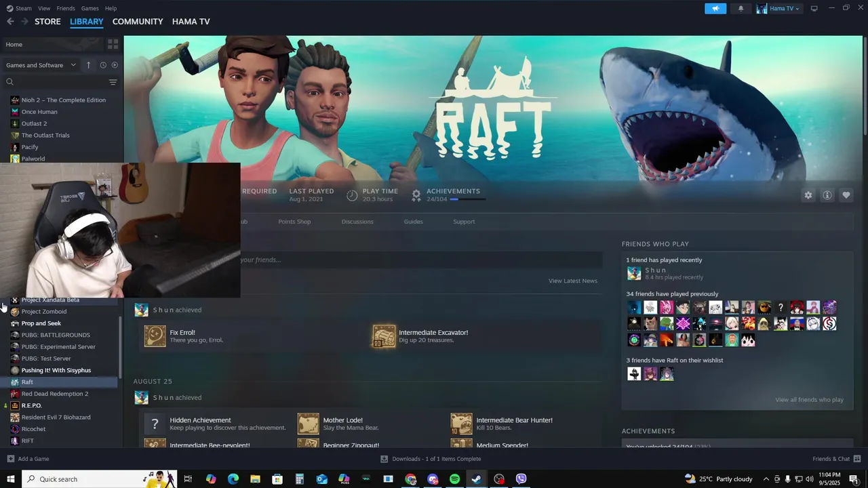Open Raft game settings gear icon
The height and width of the screenshot is (488, 868).
808,195
